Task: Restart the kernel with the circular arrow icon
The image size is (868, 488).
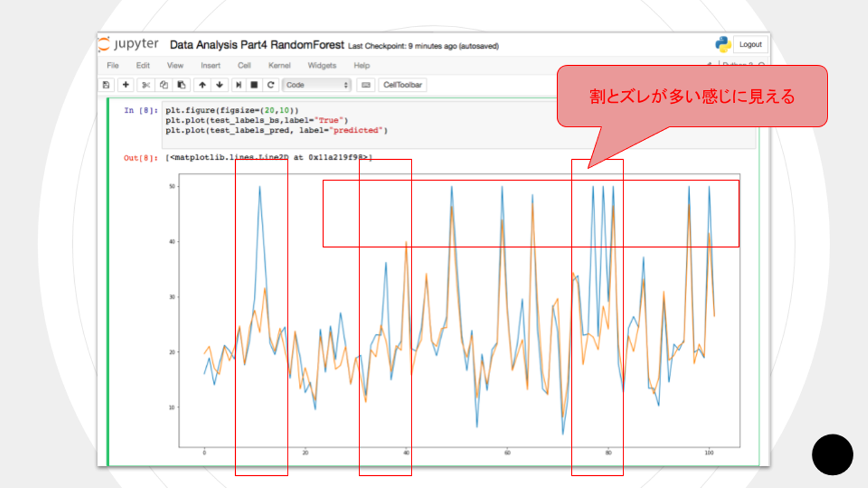Action: (271, 85)
